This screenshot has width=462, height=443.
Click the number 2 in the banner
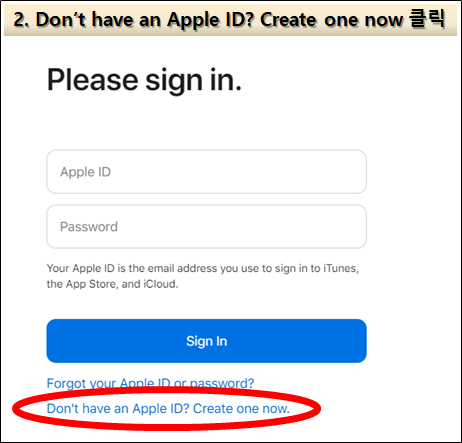[21, 20]
